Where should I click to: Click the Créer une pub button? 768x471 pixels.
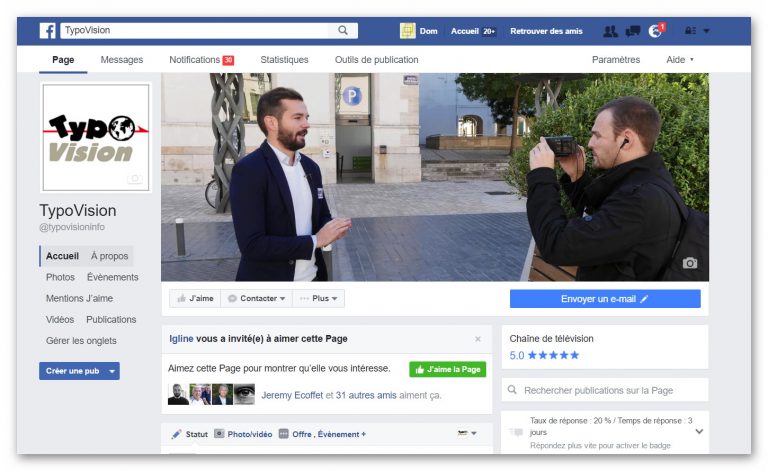(72, 371)
